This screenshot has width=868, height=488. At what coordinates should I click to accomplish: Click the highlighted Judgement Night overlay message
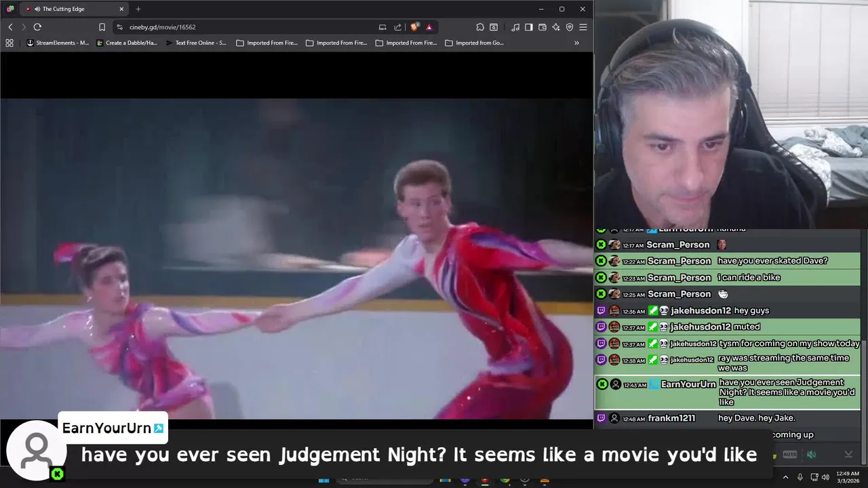418,455
